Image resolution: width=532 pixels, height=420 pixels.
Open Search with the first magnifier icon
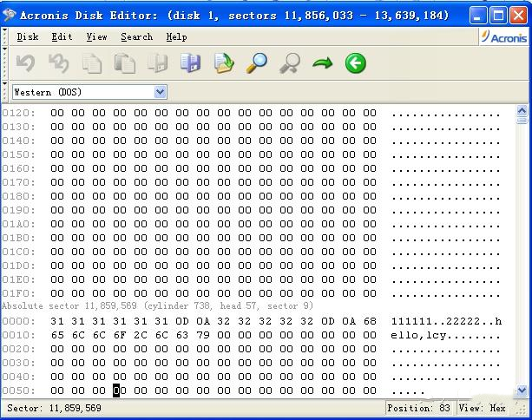(x=257, y=63)
